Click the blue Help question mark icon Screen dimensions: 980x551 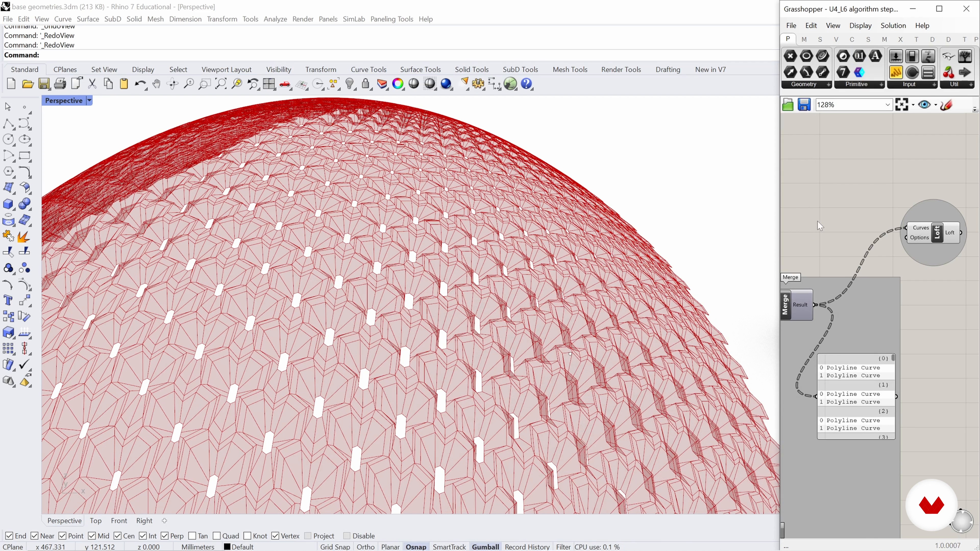point(526,84)
